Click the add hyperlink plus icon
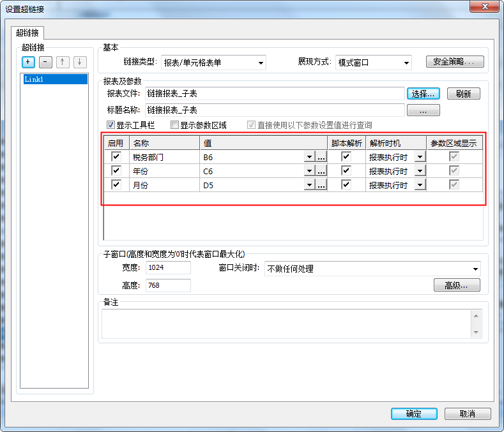This screenshot has width=504, height=432. coord(28,62)
